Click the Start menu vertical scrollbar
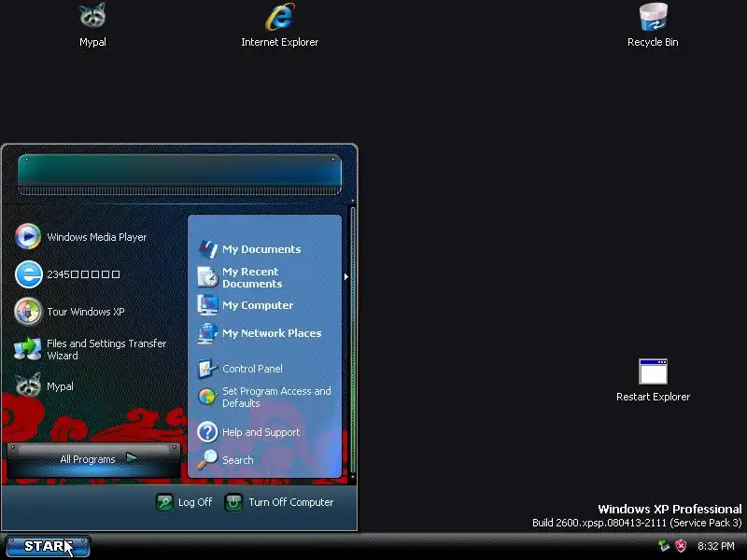The width and height of the screenshot is (747, 560). (x=353, y=341)
